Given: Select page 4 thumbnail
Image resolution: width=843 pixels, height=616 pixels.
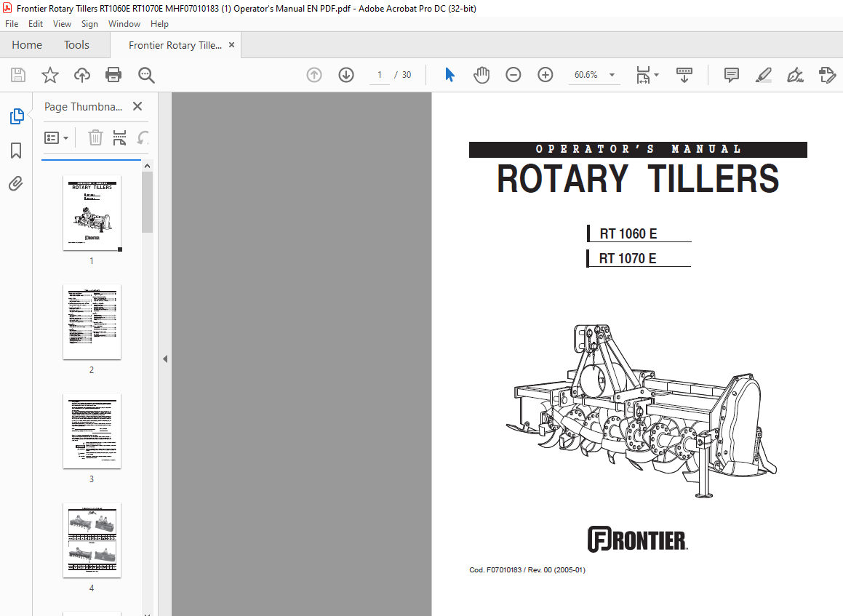Looking at the screenshot, I should pyautogui.click(x=92, y=540).
